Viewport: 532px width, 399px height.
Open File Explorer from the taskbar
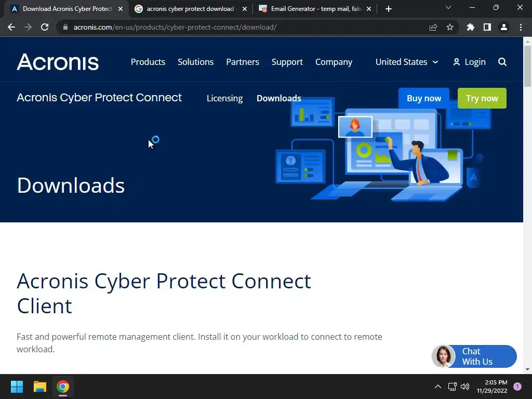pos(39,387)
